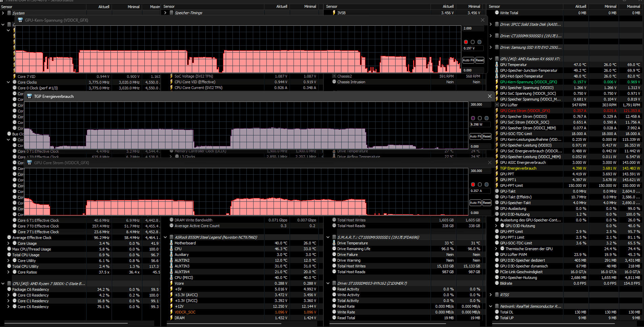Collapse the Core Clocks tree item
This screenshot has width=644, height=327.
(x=8, y=82)
